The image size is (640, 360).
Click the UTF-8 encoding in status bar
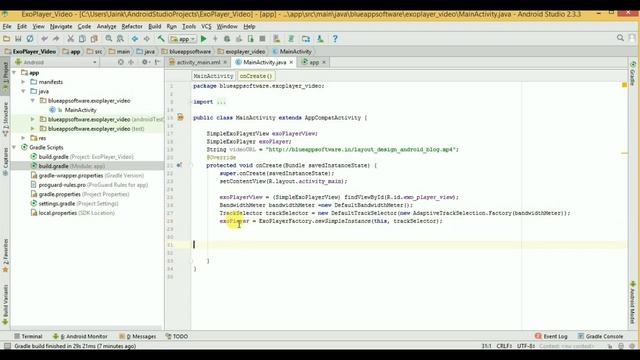pyautogui.click(x=526, y=346)
